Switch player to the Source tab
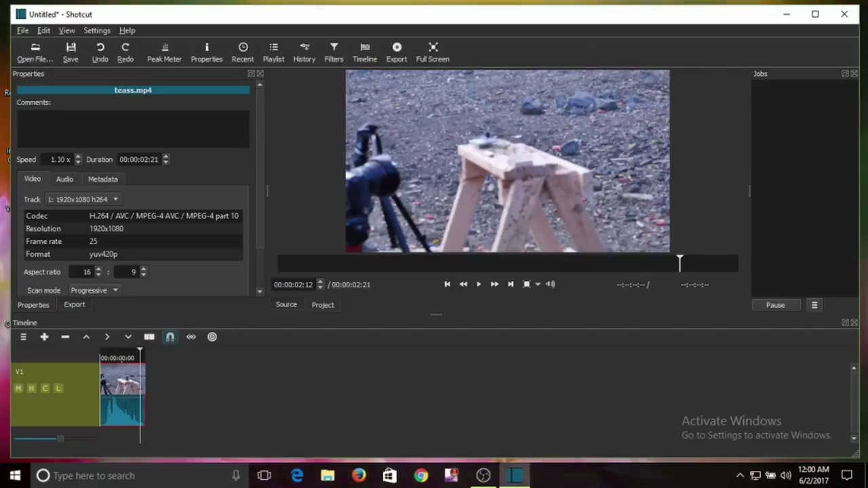This screenshot has height=488, width=868. click(286, 305)
